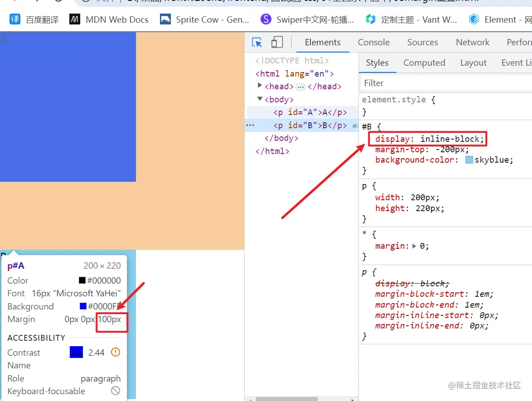Click the three-dots menu beside p#B row
Screen dimensions: 532x401
click(250, 125)
